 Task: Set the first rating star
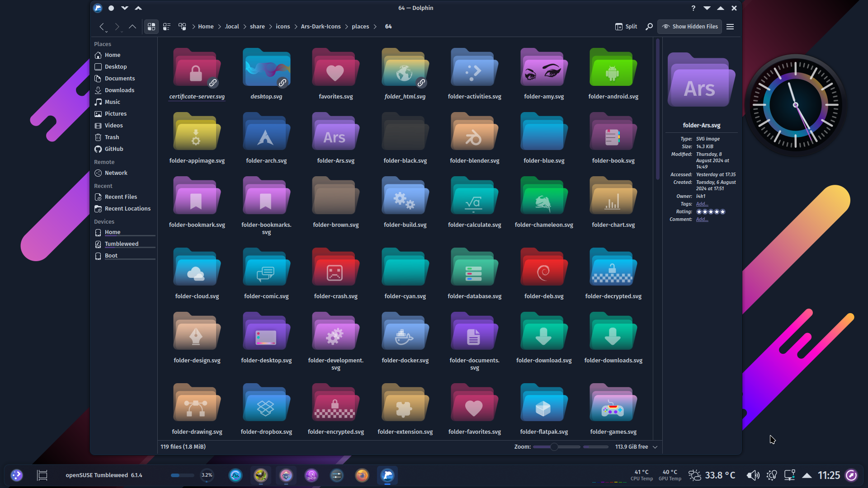[x=699, y=211]
